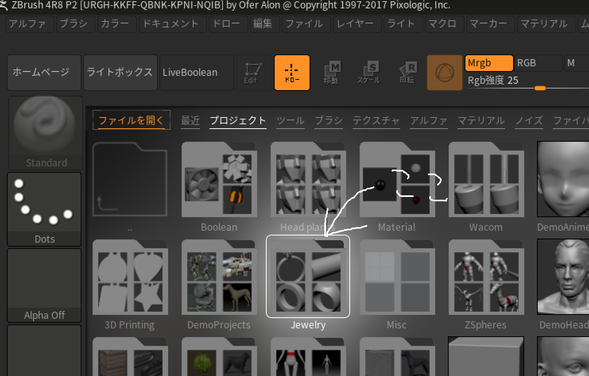Adjust the Rgb強度 slider
589x376 pixels.
[x=527, y=82]
